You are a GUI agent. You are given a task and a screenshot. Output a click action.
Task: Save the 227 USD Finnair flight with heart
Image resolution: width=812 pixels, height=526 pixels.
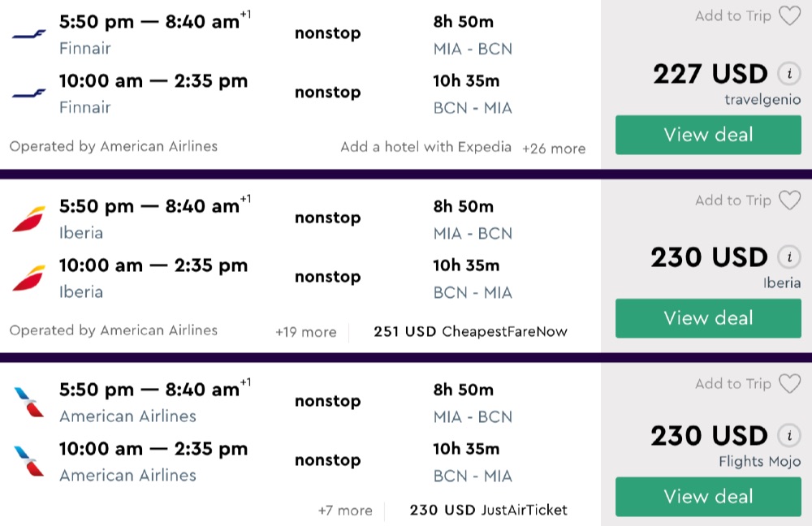(x=789, y=16)
